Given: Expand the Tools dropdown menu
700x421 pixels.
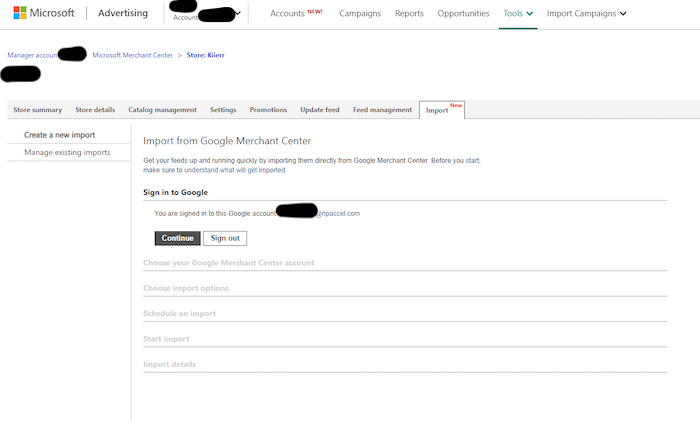Looking at the screenshot, I should pyautogui.click(x=518, y=13).
